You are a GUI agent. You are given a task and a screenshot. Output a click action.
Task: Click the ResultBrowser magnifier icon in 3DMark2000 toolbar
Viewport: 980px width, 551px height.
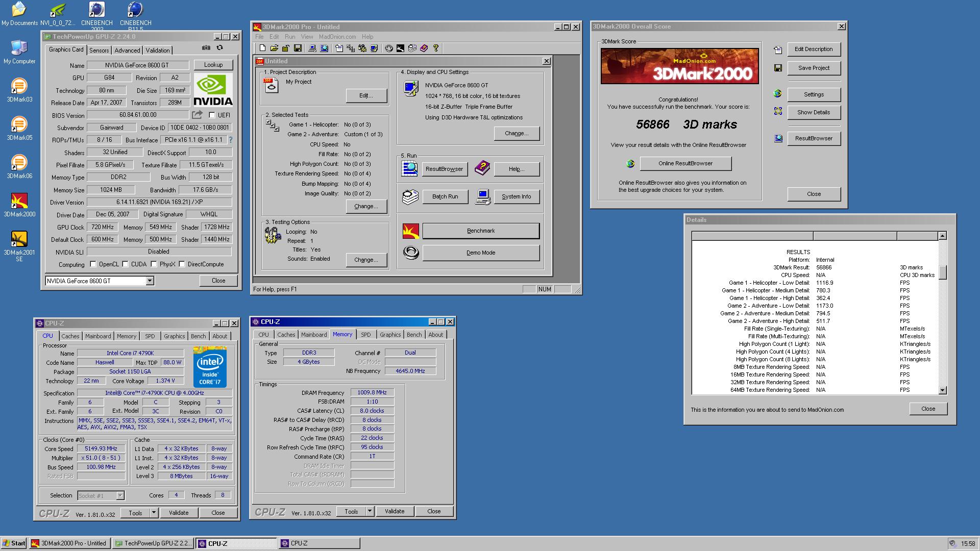pyautogui.click(x=324, y=48)
